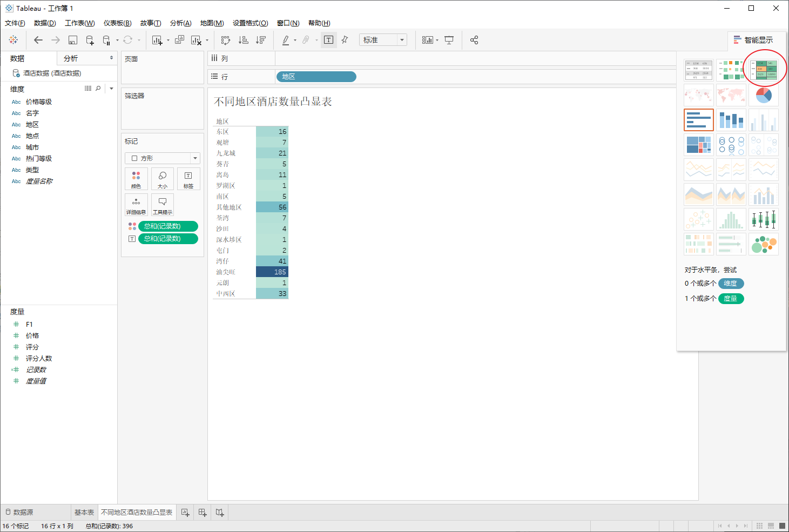
Task: Duplicate the current sheet icon
Action: (x=180, y=40)
